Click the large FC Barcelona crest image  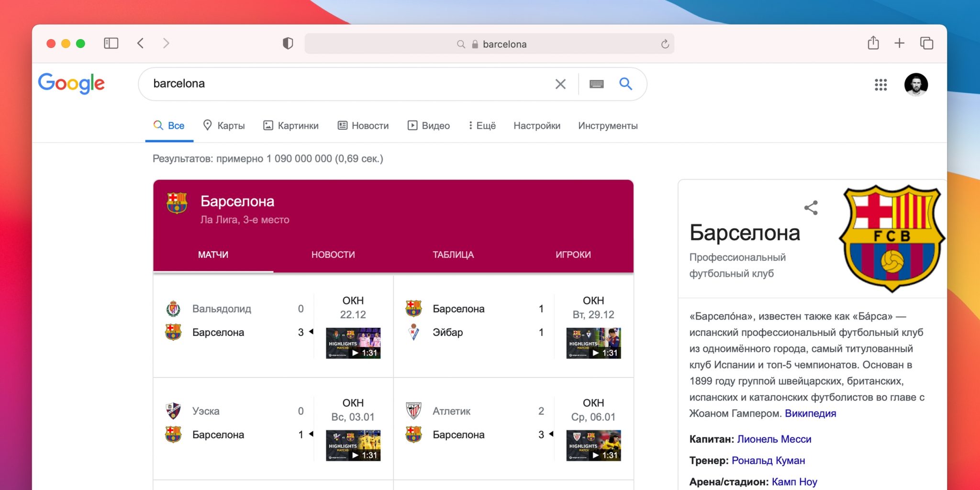click(892, 238)
